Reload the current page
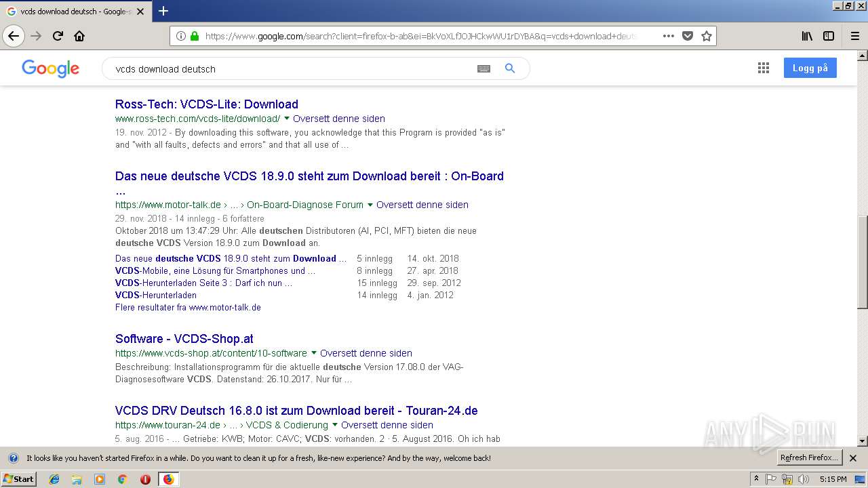This screenshot has height=488, width=868. point(58,36)
